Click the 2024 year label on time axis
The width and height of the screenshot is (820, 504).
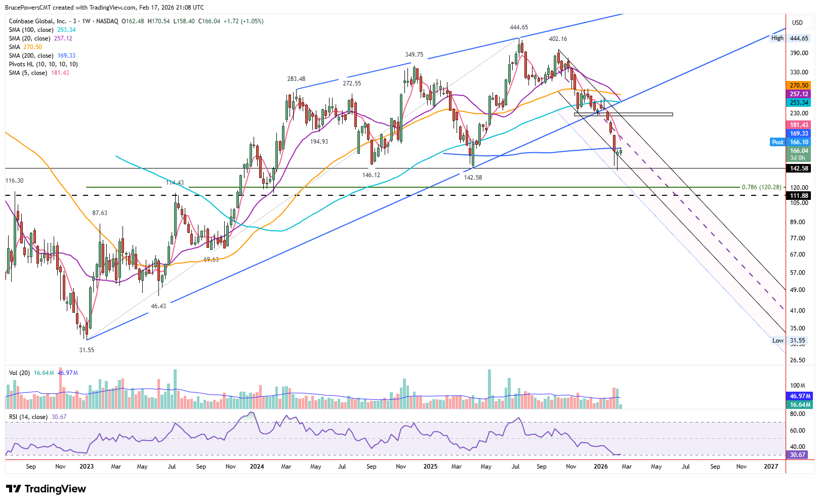point(257,467)
